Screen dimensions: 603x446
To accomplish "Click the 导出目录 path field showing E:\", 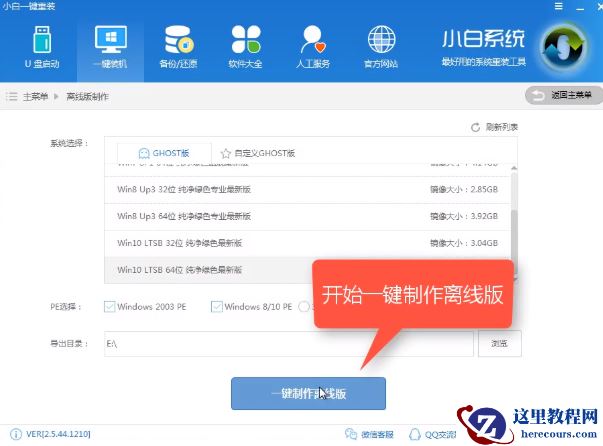I will click(x=288, y=344).
